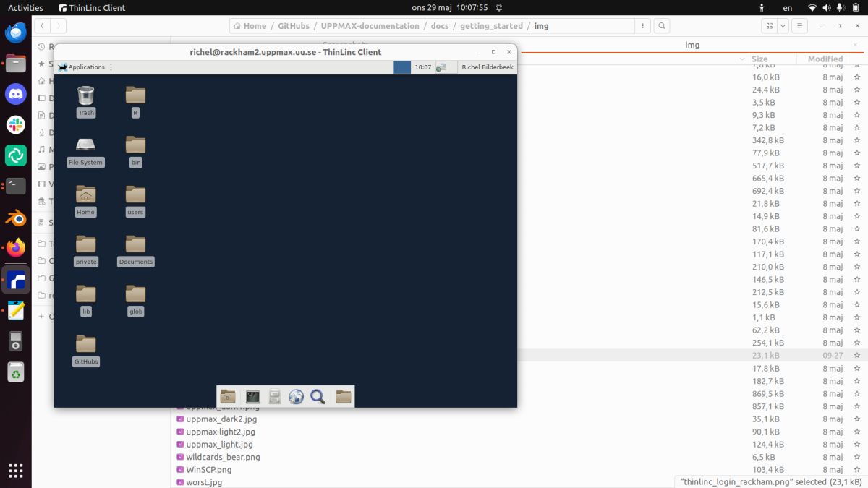Screen dimensions: 868x488
Task: Open folder icon at right of bottom panel
Action: [x=343, y=396]
